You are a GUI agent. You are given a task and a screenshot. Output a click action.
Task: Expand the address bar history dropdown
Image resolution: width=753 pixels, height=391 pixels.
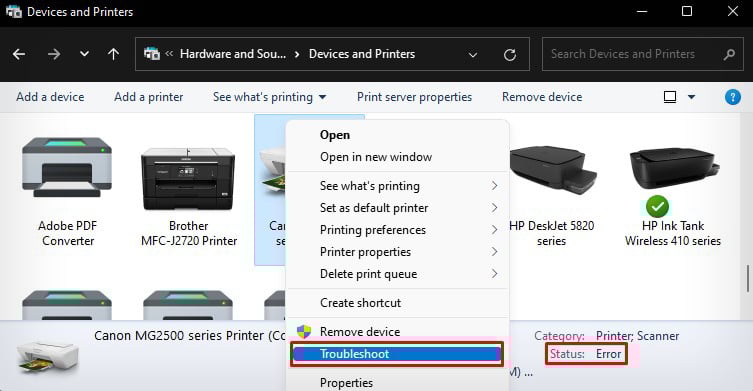(x=473, y=55)
